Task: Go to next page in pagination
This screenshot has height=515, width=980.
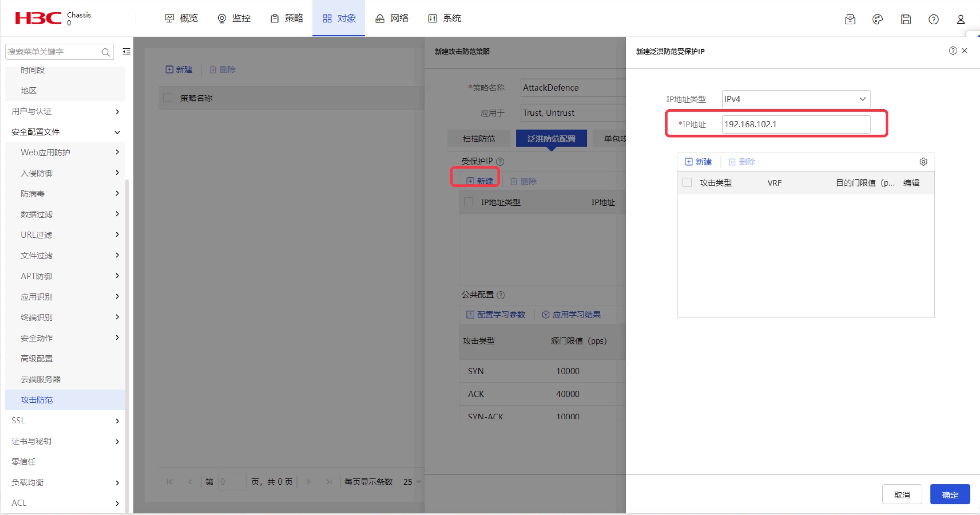Action: point(309,482)
